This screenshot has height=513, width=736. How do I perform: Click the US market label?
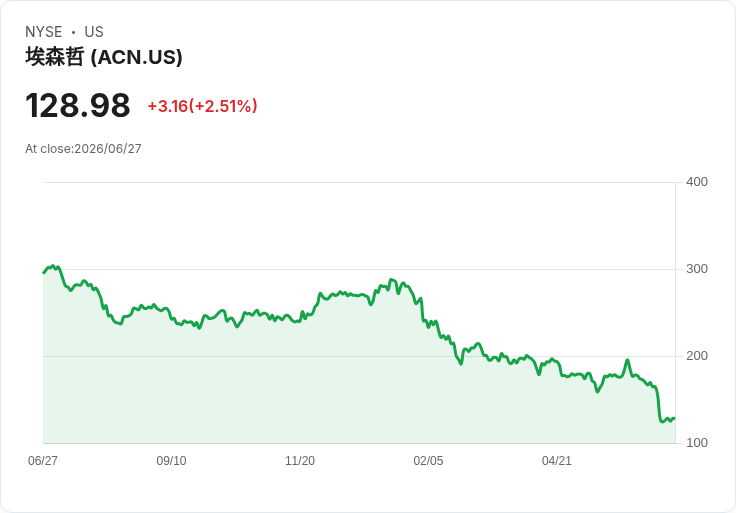coord(94,32)
